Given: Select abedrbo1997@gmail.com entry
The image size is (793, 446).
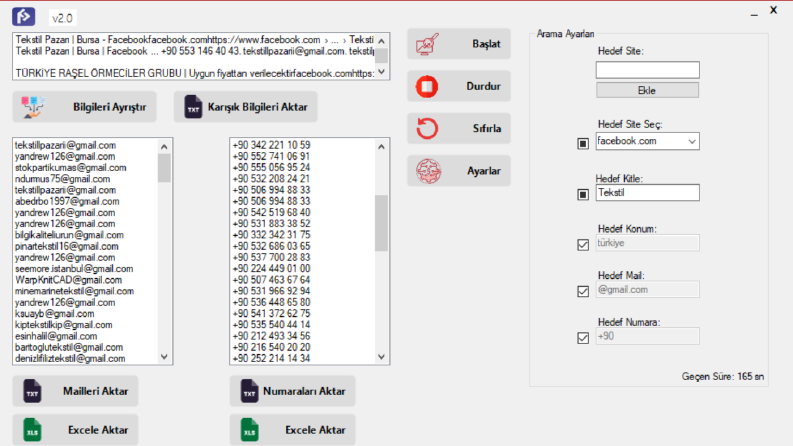Looking at the screenshot, I should [x=67, y=201].
